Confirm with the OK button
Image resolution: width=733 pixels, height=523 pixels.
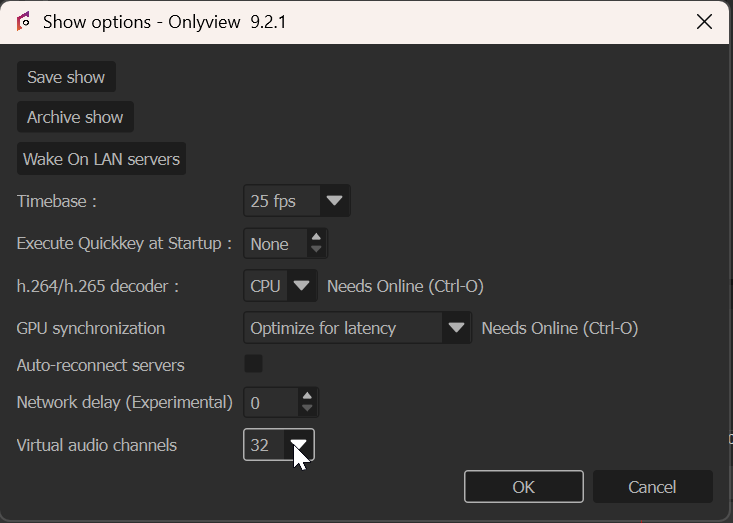tap(524, 487)
